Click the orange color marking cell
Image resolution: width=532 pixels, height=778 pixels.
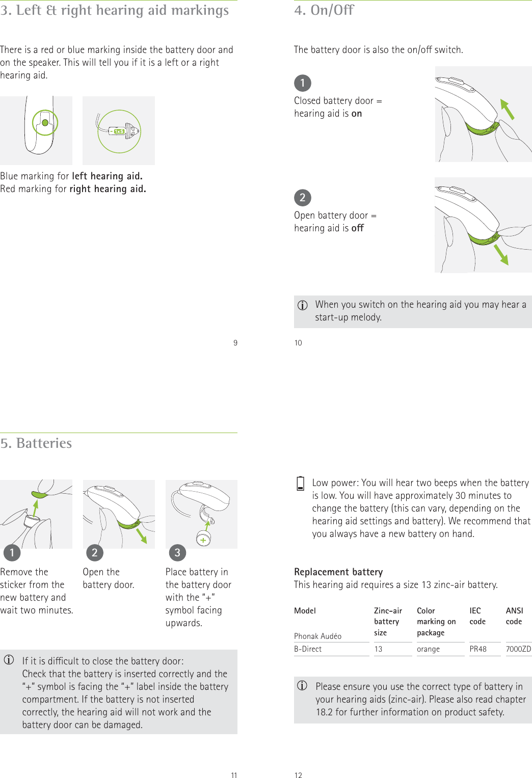(428, 649)
